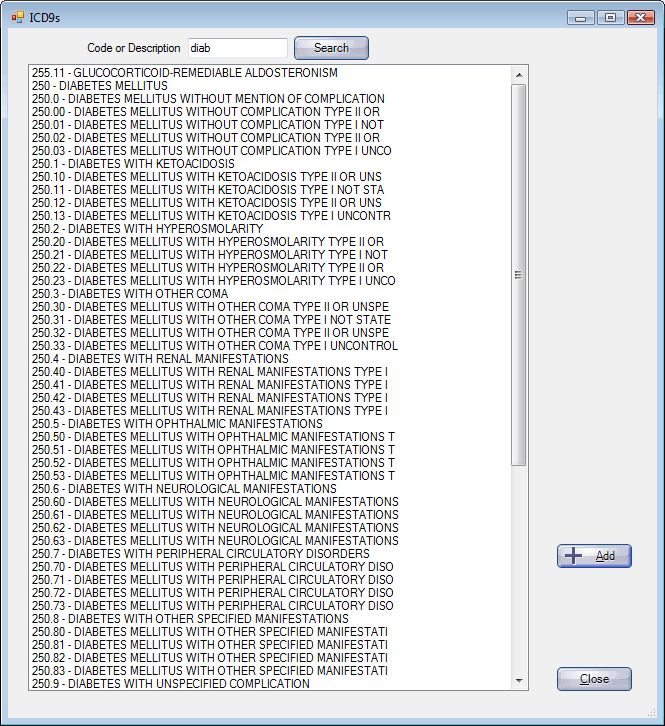Screen dimensions: 665x726
Task: Click the Search button
Action: pyautogui.click(x=332, y=48)
